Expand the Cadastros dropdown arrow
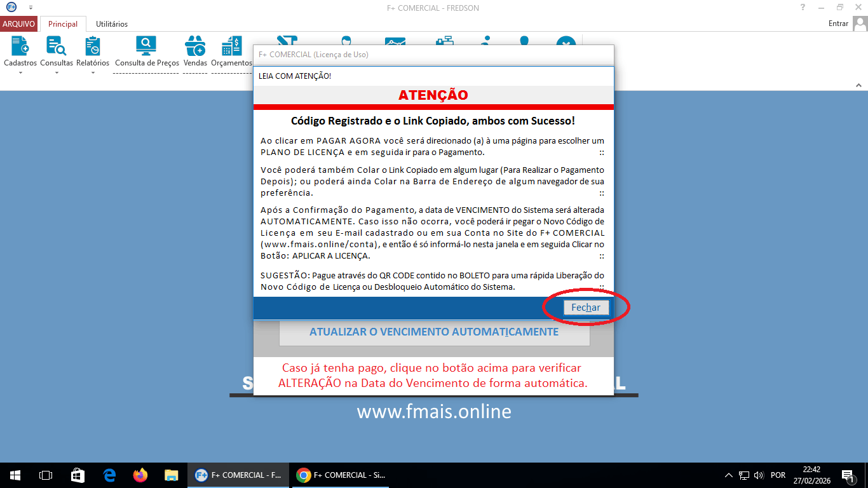This screenshot has width=868, height=488. [x=19, y=71]
